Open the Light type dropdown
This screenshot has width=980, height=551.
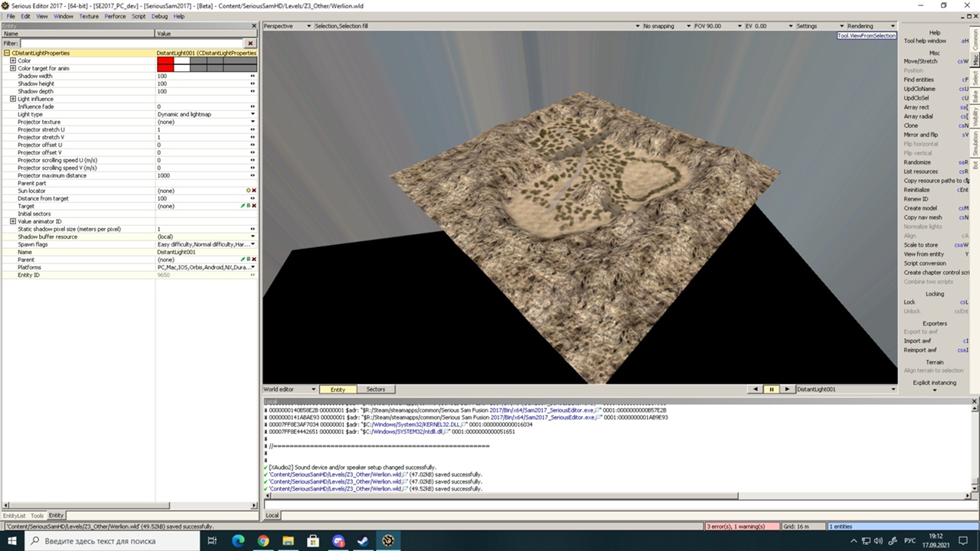(x=253, y=114)
